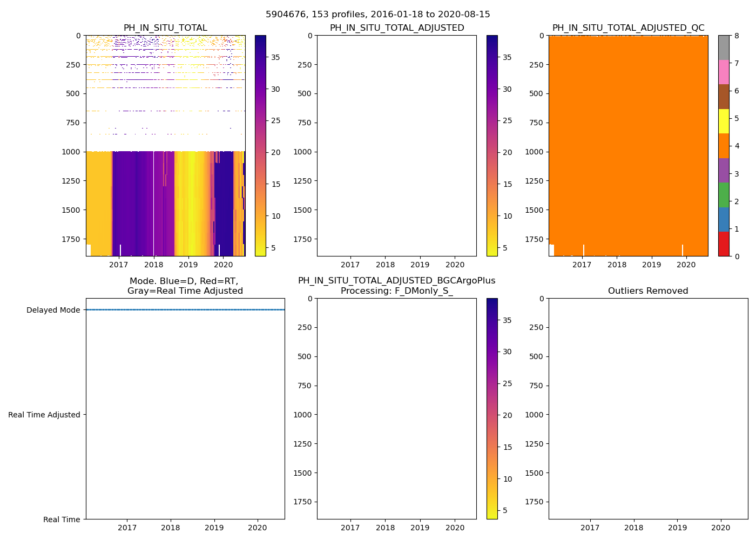Click the Processing: F_DMonly_S_ subtitle
The height and width of the screenshot is (540, 756).
(396, 291)
